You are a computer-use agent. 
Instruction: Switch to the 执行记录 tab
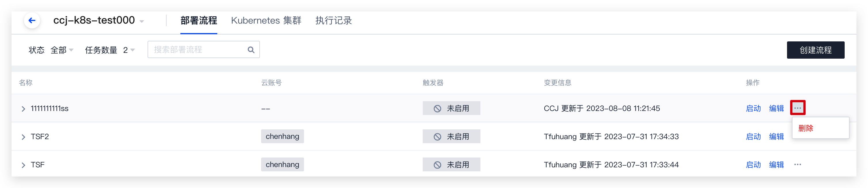[x=333, y=20]
